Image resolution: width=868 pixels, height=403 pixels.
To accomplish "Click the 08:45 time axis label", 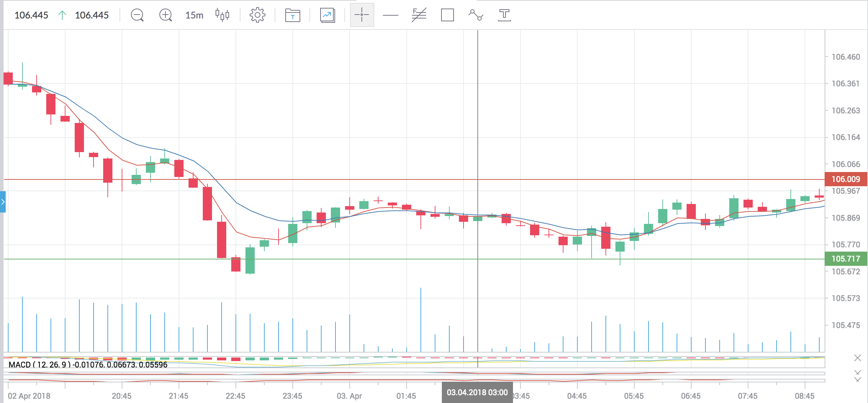I will 804,396.
